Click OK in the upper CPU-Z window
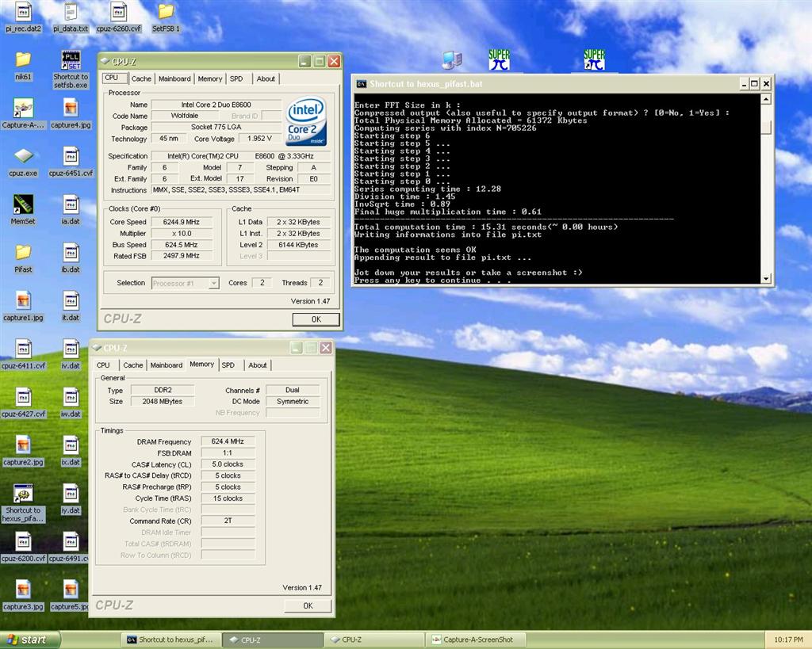 coord(316,319)
